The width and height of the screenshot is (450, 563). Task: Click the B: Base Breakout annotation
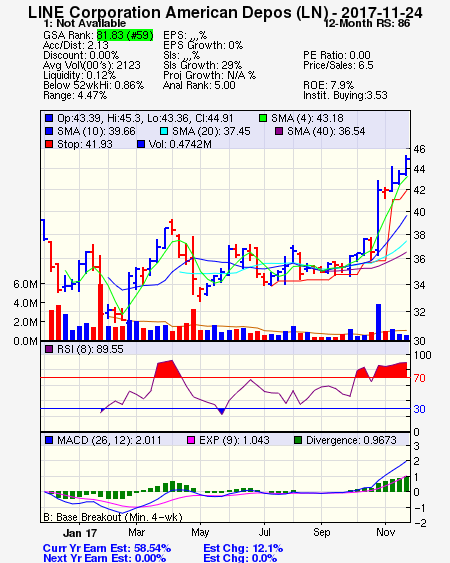[x=113, y=517]
